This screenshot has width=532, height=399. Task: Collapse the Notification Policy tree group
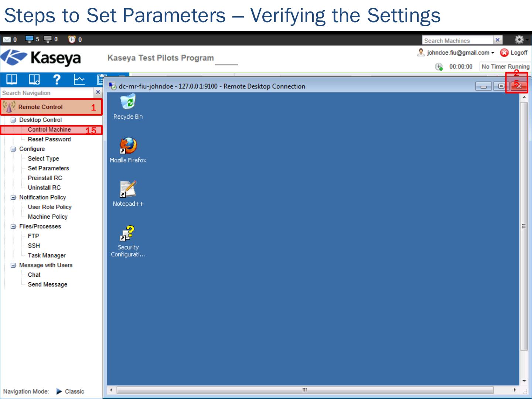tap(13, 197)
